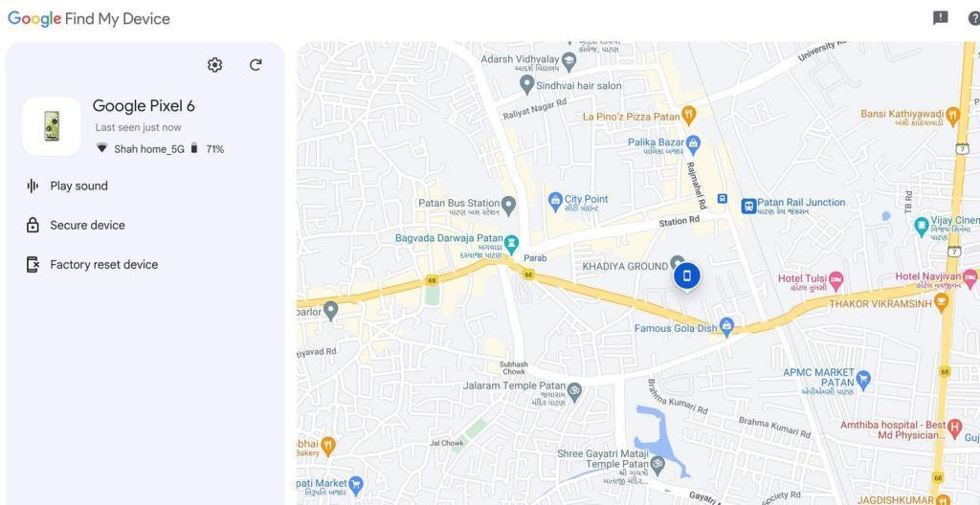Select the APMC Market Patan pin
980x505 pixels.
coord(863,378)
